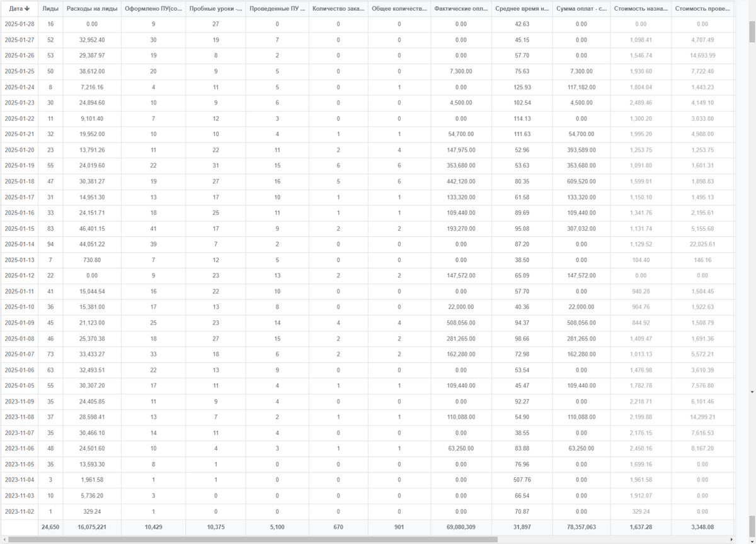Select the date cell 2025-01-28
The height and width of the screenshot is (544, 756).
[19, 24]
